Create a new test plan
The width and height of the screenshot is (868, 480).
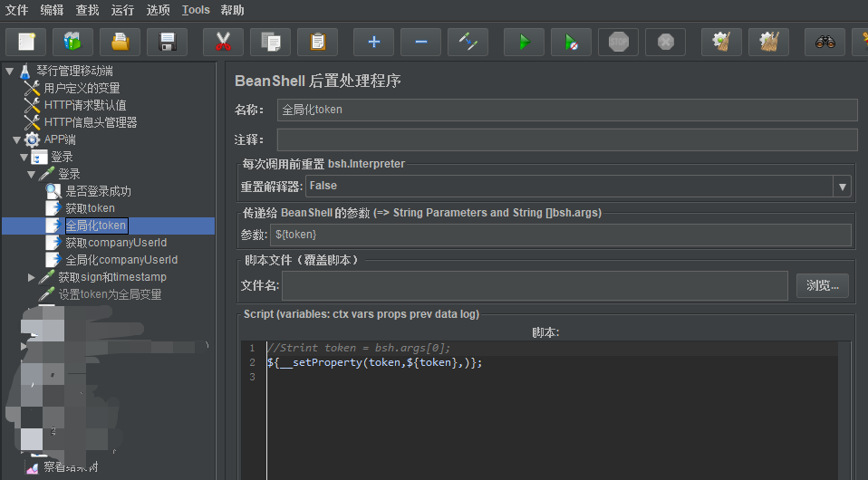(26, 42)
